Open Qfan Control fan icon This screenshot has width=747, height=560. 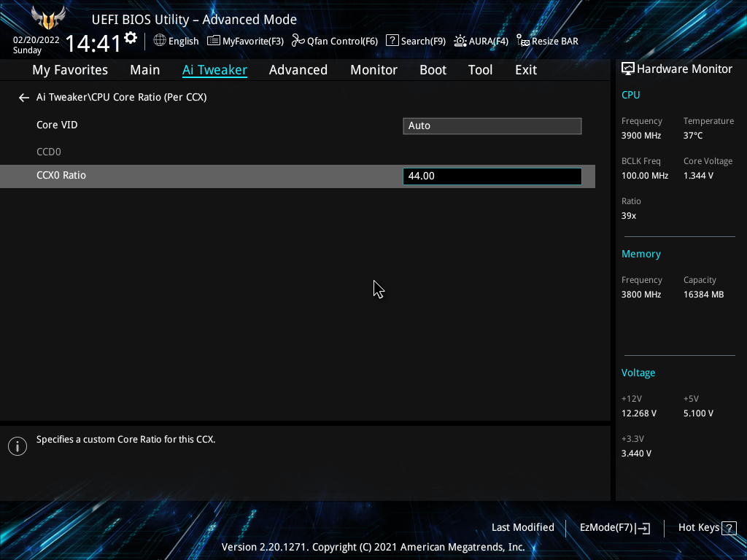coord(298,41)
